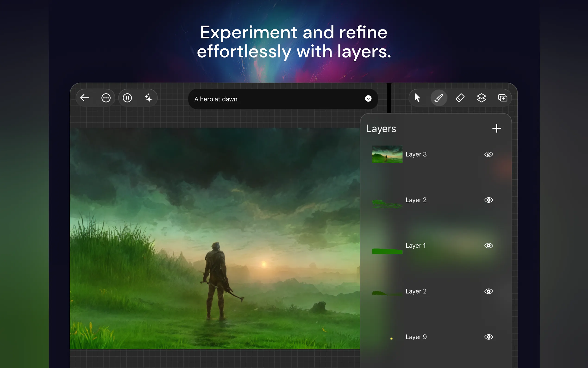Click the add image overlay icon

pos(502,98)
